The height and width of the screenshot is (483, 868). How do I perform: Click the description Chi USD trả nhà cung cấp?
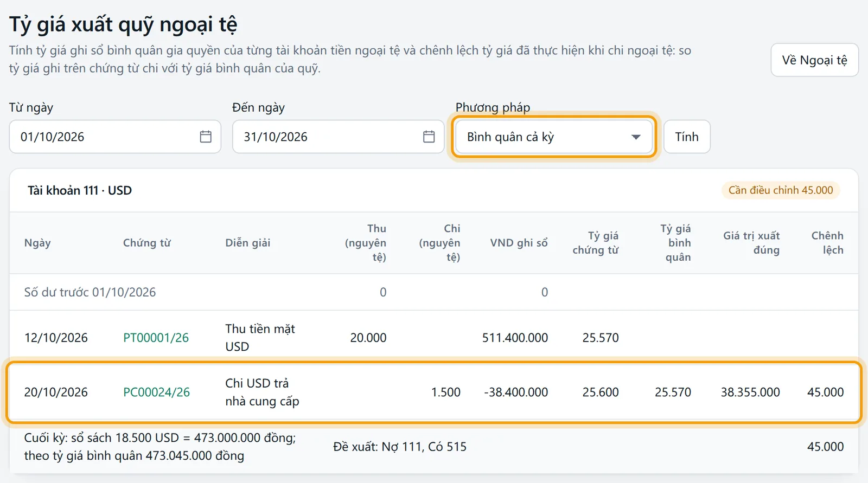point(263,392)
